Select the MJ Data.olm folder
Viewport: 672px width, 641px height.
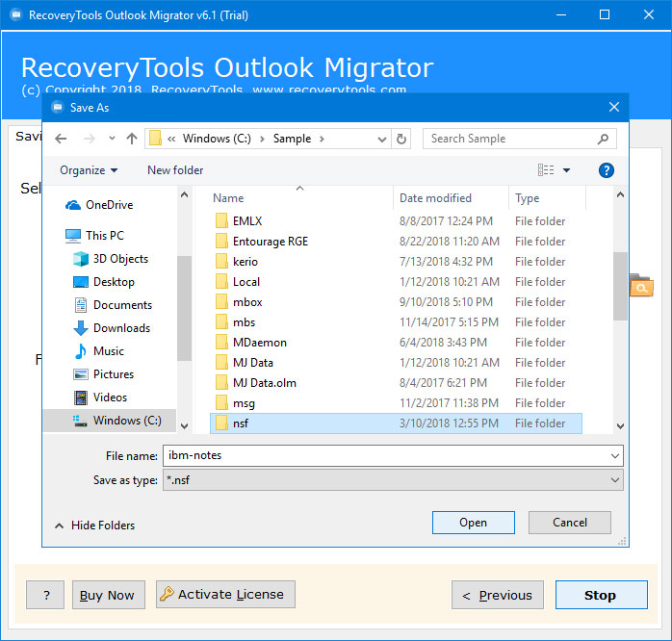[396, 383]
